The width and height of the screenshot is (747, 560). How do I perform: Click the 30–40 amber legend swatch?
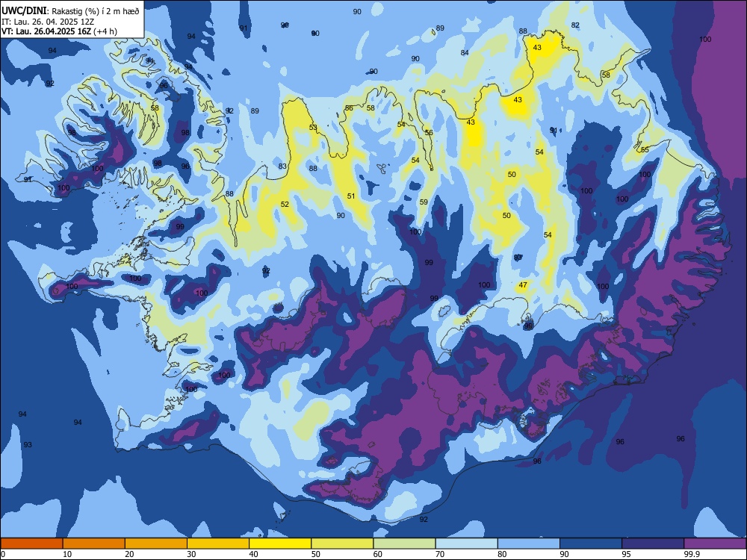[218, 544]
